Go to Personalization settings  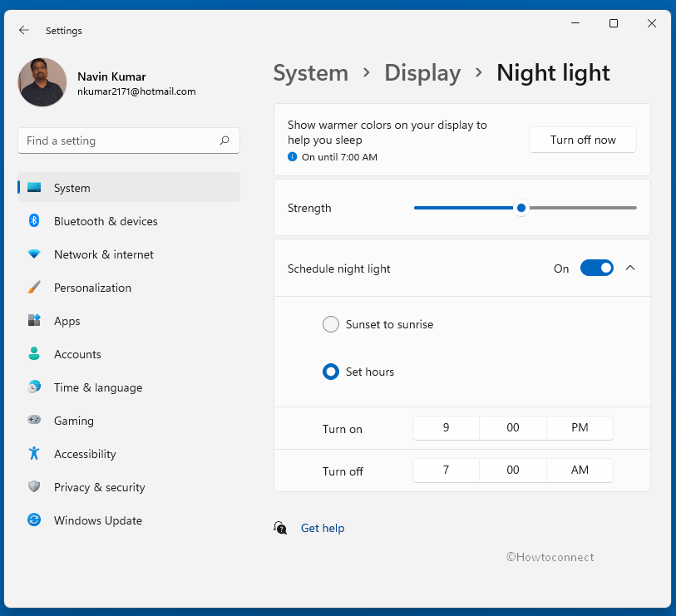point(129,287)
